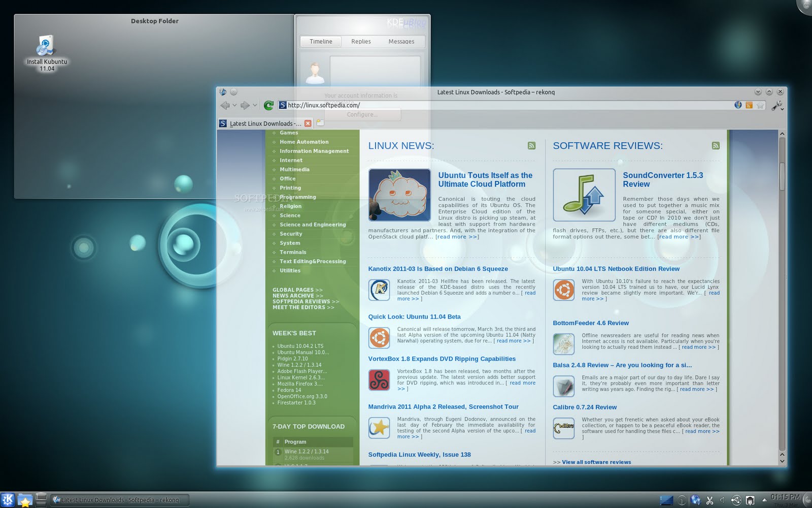The image size is (812, 508).
Task: Open the KDE Kickoff application launcher
Action: coord(8,500)
